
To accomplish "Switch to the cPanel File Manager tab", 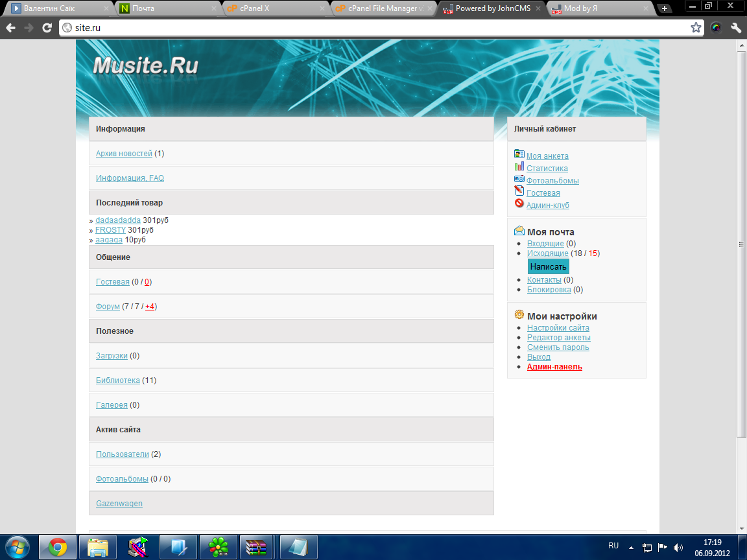I will point(383,8).
